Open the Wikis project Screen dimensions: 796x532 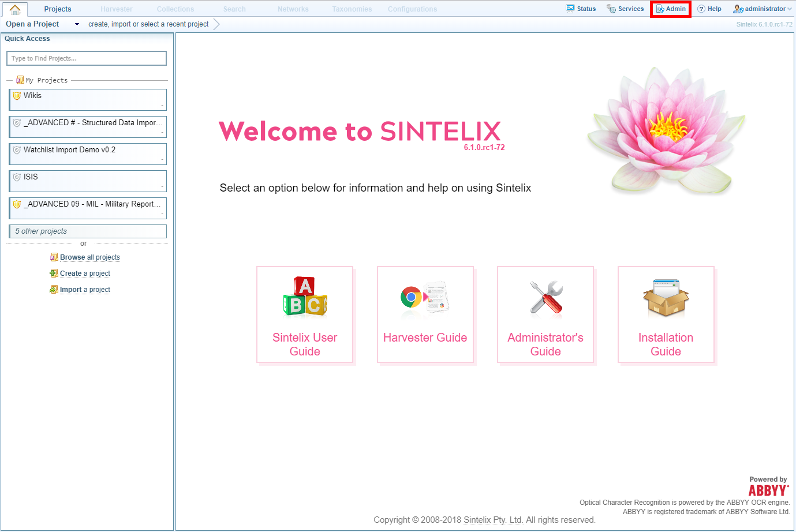click(88, 99)
